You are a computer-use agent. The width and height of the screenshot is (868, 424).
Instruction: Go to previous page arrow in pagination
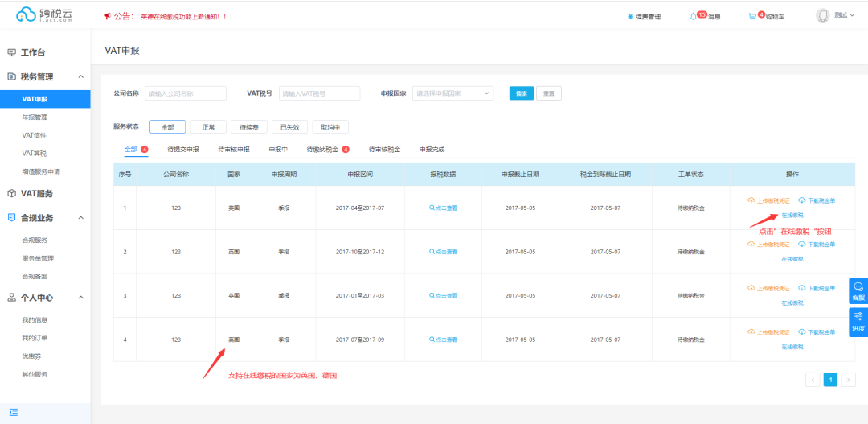pyautogui.click(x=813, y=379)
